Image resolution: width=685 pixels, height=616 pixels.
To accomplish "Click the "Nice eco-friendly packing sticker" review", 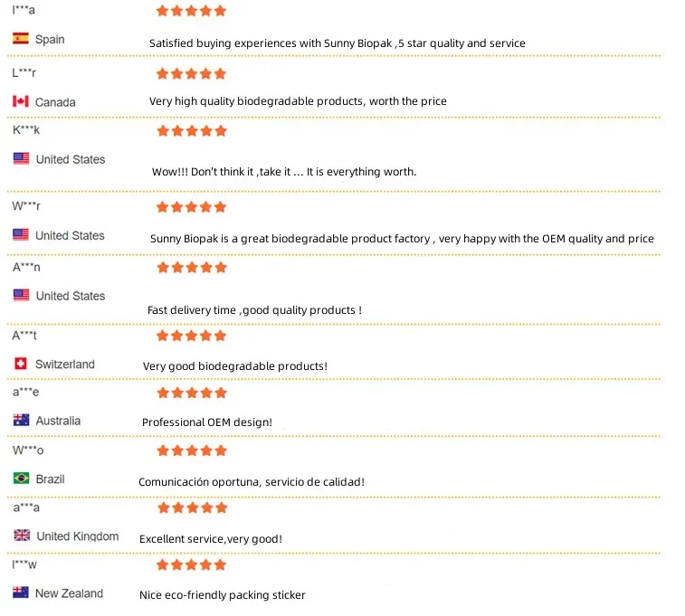I will 223,595.
